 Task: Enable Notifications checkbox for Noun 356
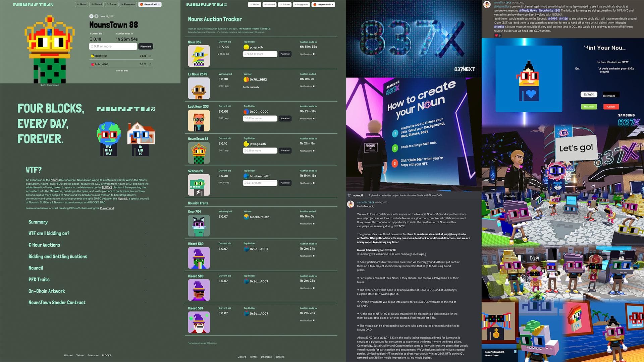click(314, 54)
